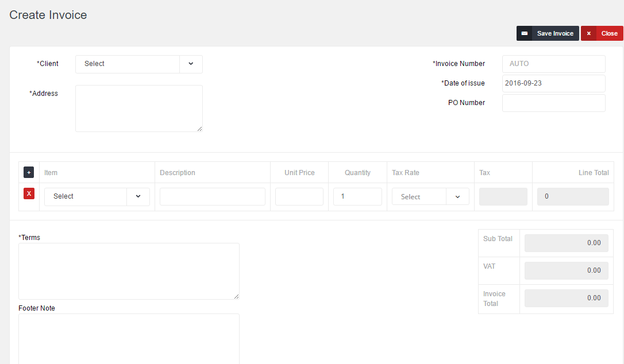This screenshot has width=624, height=364.
Task: Add a new line item with plus icon
Action: [29, 172]
